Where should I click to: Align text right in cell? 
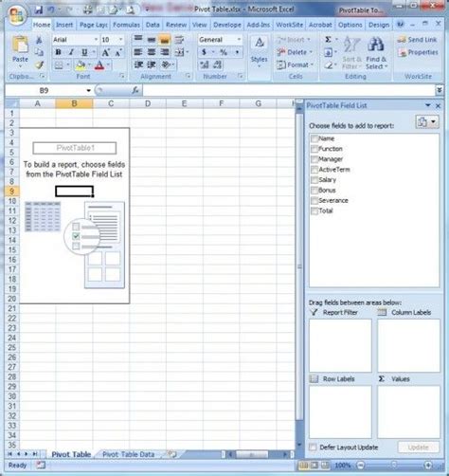165,52
